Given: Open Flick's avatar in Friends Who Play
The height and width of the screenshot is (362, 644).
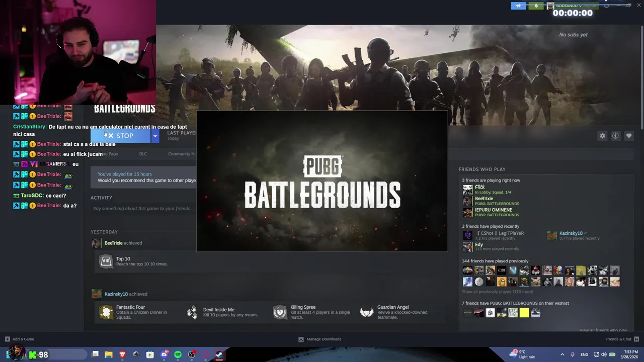Looking at the screenshot, I should [x=467, y=190].
